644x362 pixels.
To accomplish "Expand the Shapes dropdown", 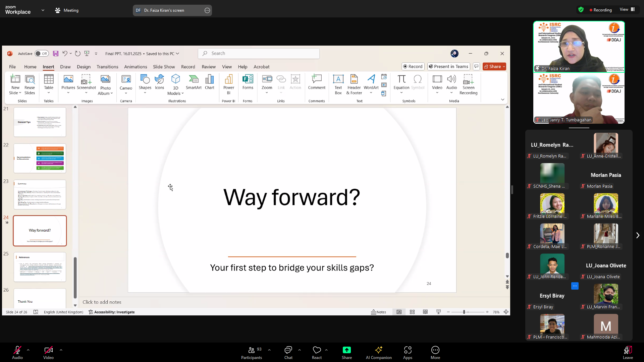I will (145, 93).
